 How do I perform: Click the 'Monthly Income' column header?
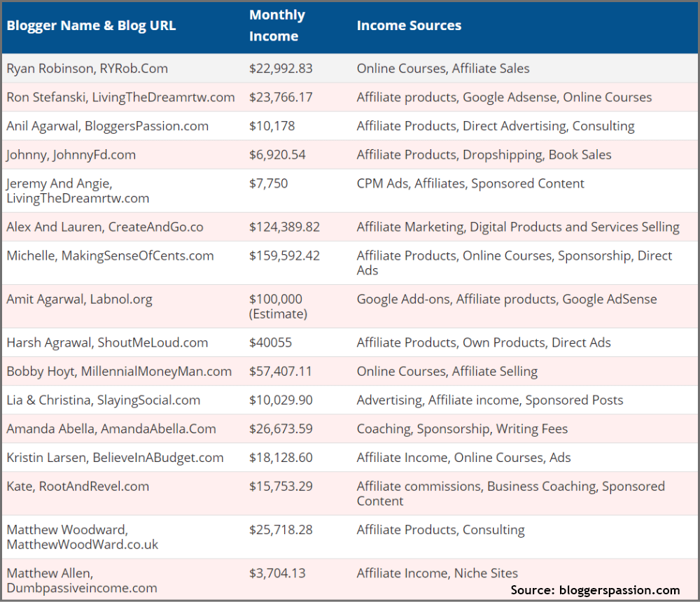click(277, 25)
